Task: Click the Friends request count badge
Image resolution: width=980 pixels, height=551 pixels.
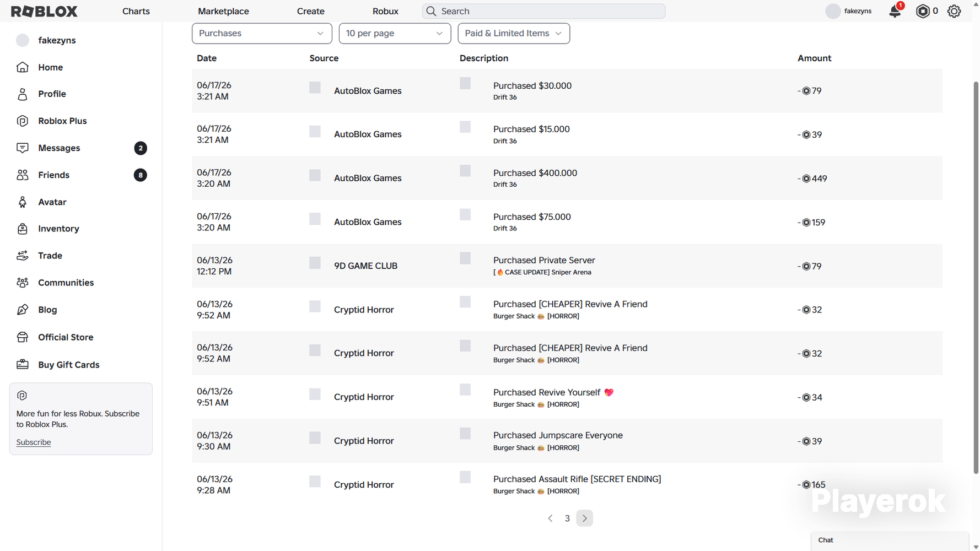Action: (x=141, y=175)
